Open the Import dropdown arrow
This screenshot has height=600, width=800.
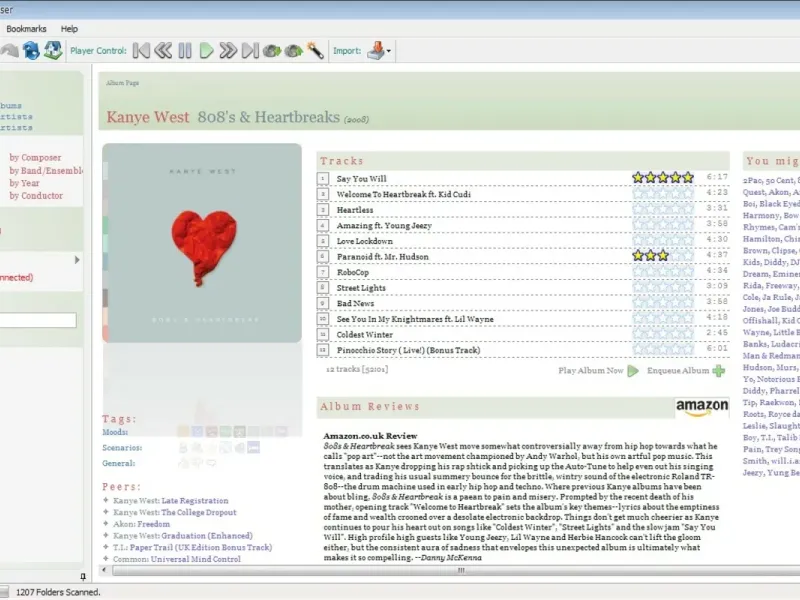pos(389,51)
